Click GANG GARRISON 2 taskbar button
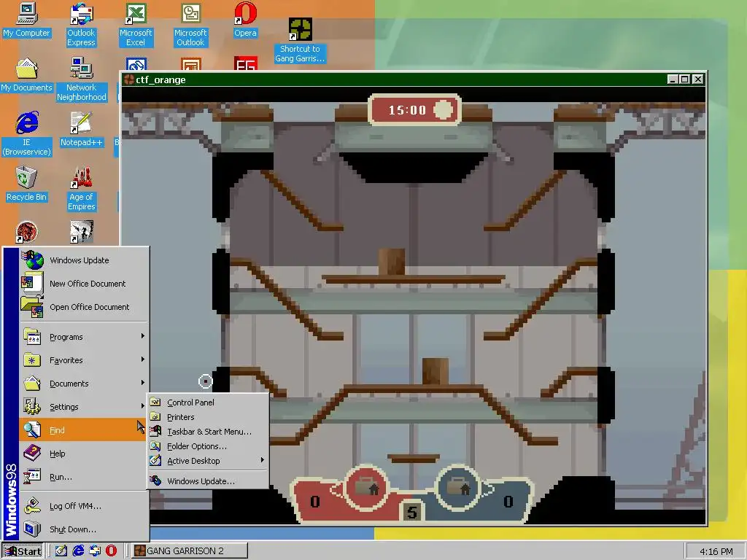Image resolution: width=747 pixels, height=560 pixels. point(189,551)
